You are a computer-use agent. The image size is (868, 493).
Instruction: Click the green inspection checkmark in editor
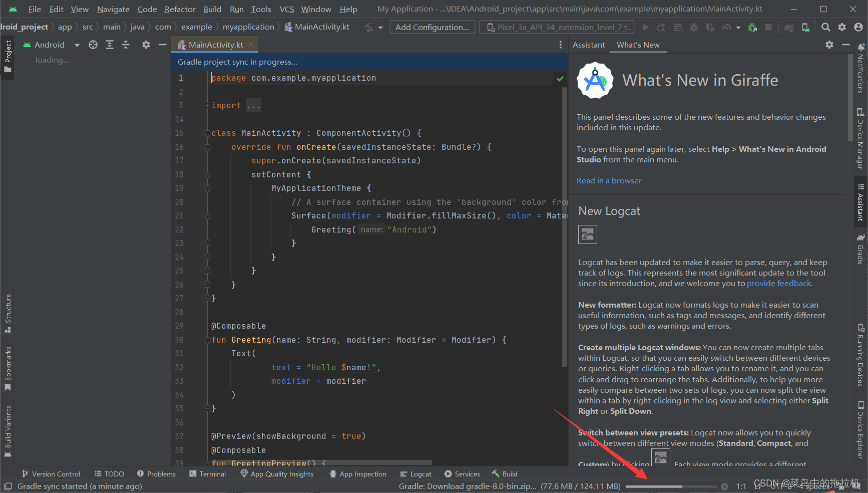(x=560, y=79)
